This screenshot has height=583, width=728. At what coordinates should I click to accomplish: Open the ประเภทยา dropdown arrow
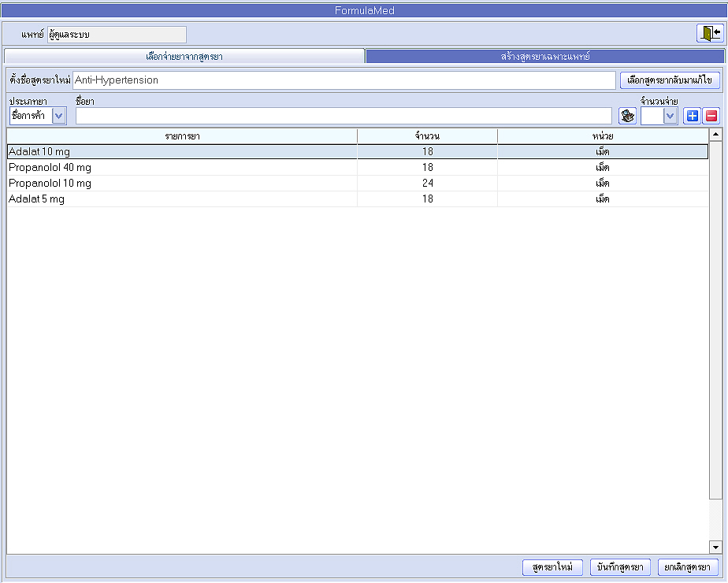(x=59, y=116)
